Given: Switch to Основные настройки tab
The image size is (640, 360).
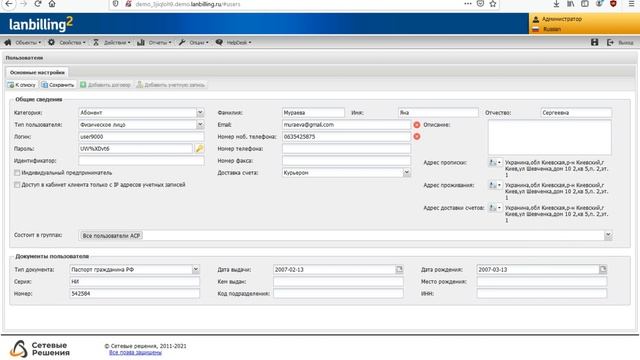Looking at the screenshot, I should [x=37, y=72].
